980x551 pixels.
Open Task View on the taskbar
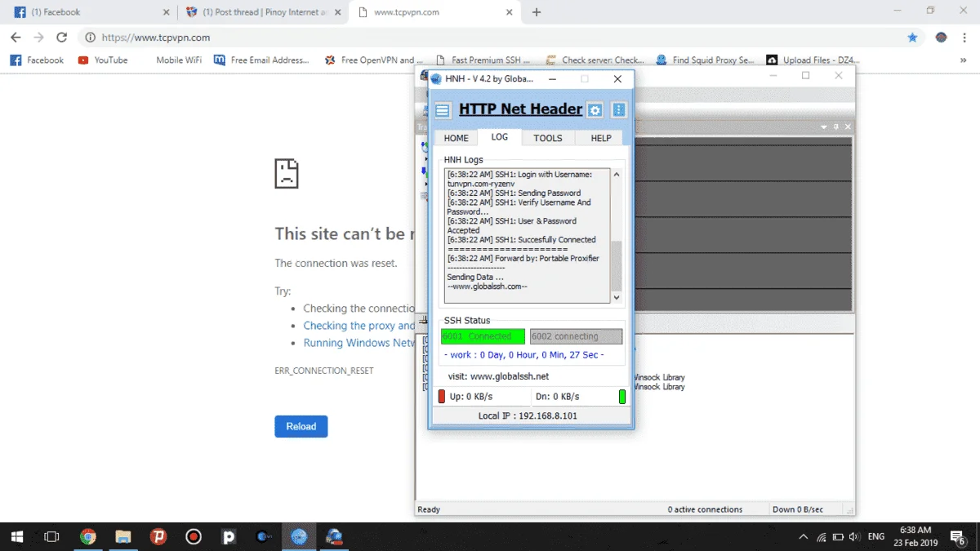(x=51, y=537)
